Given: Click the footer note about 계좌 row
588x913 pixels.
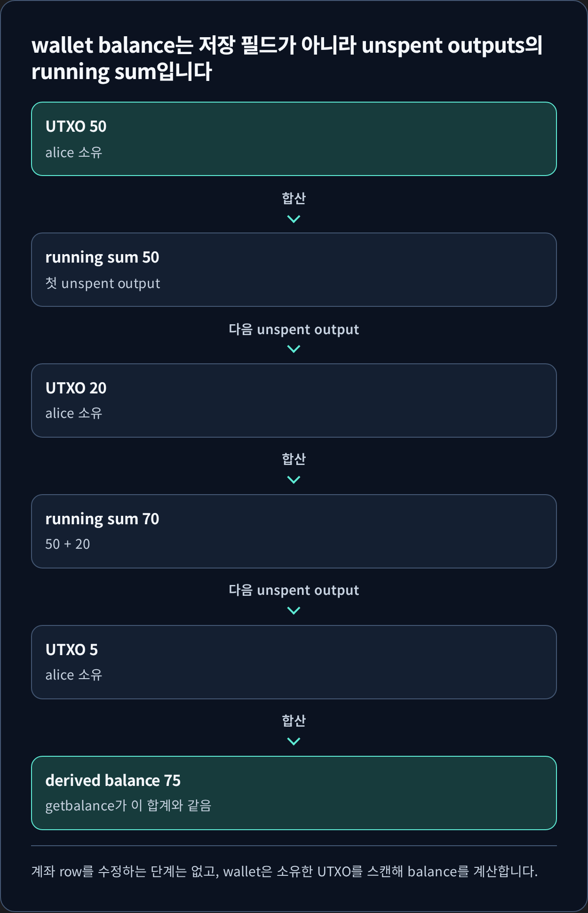Looking at the screenshot, I should tap(285, 871).
